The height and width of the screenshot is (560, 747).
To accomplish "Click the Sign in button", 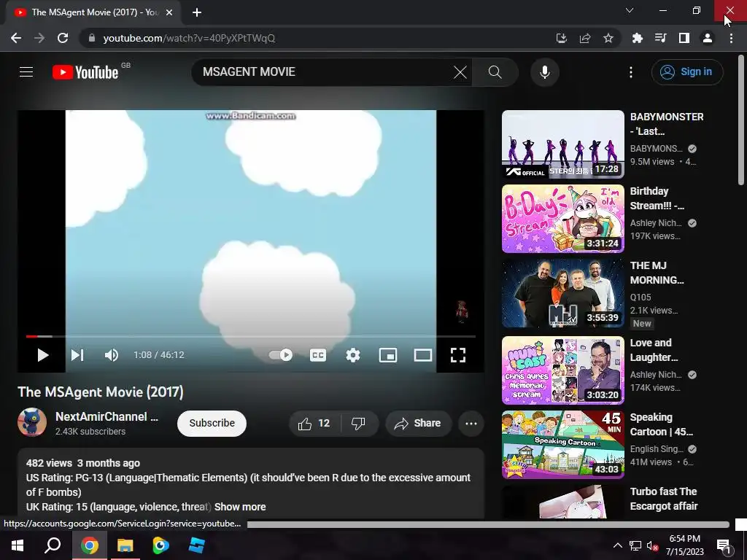I will [x=687, y=72].
